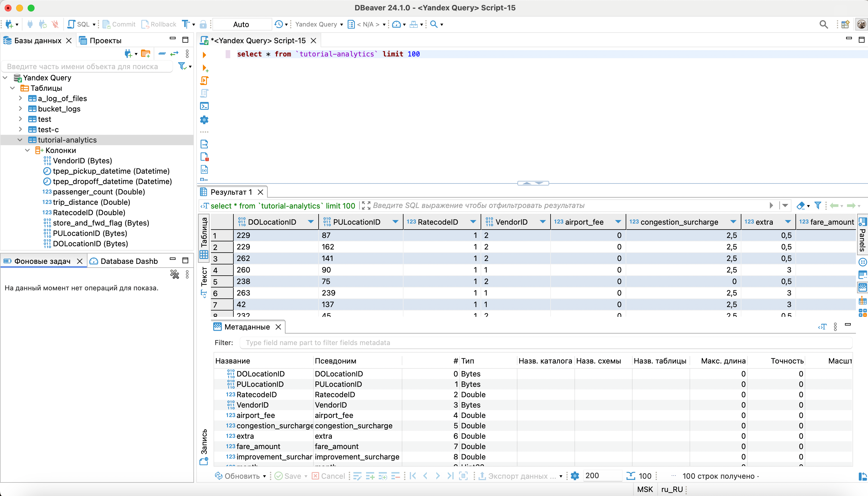The height and width of the screenshot is (496, 868).
Task: Click the execute SQL script icon
Action: (x=204, y=81)
